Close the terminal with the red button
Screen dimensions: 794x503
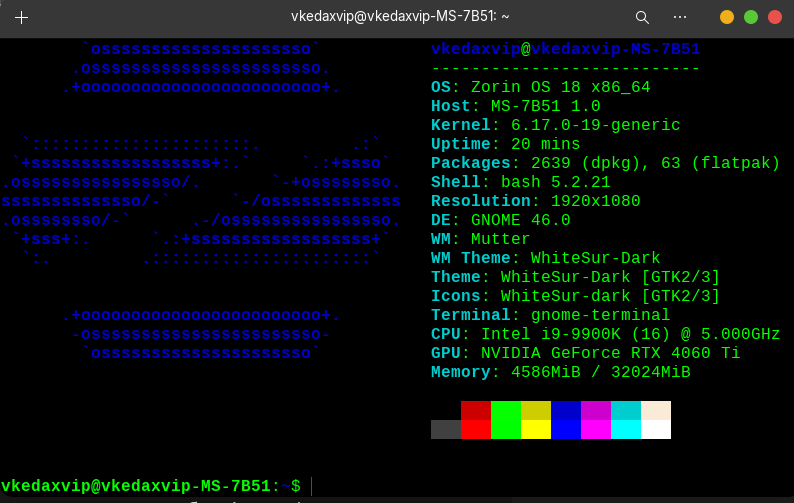click(x=775, y=17)
